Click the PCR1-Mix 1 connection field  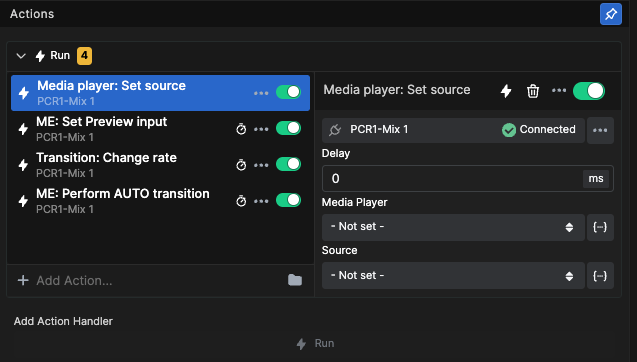[x=453, y=130]
